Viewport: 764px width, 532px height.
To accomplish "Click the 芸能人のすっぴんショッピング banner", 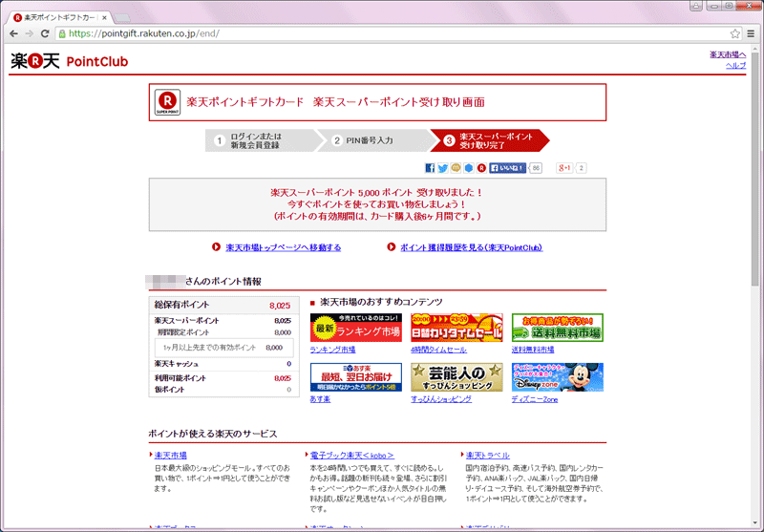I will 456,377.
